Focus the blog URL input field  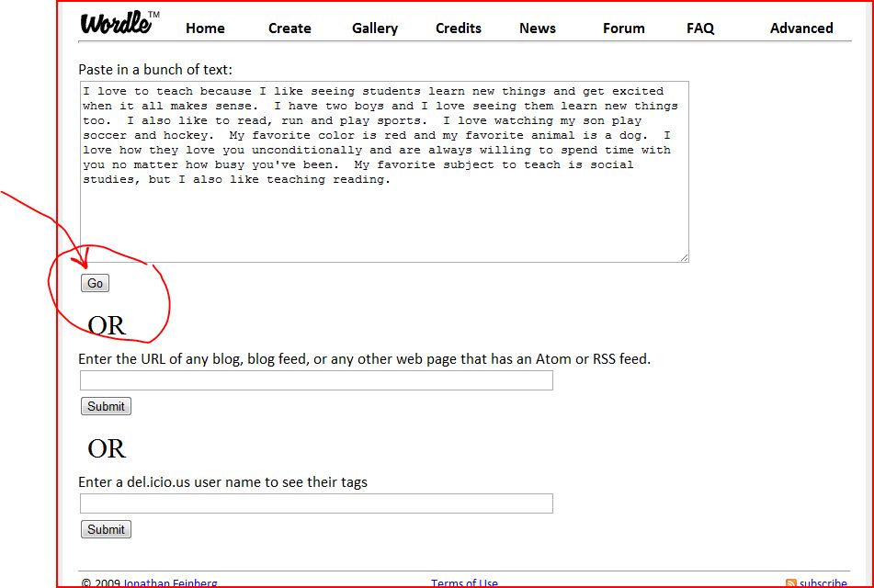pyautogui.click(x=316, y=380)
